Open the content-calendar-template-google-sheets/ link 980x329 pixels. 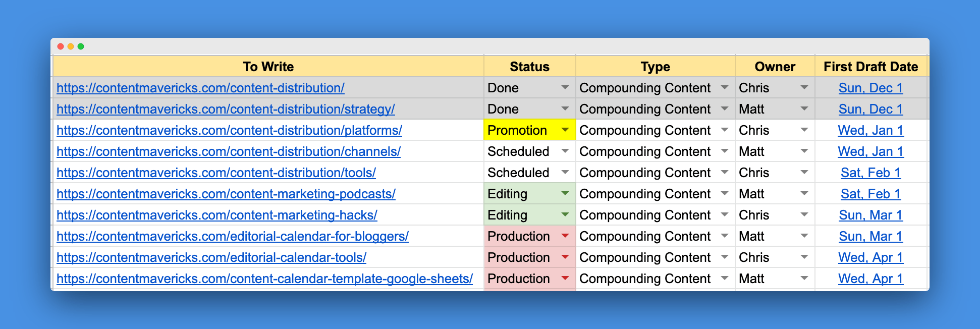click(264, 279)
